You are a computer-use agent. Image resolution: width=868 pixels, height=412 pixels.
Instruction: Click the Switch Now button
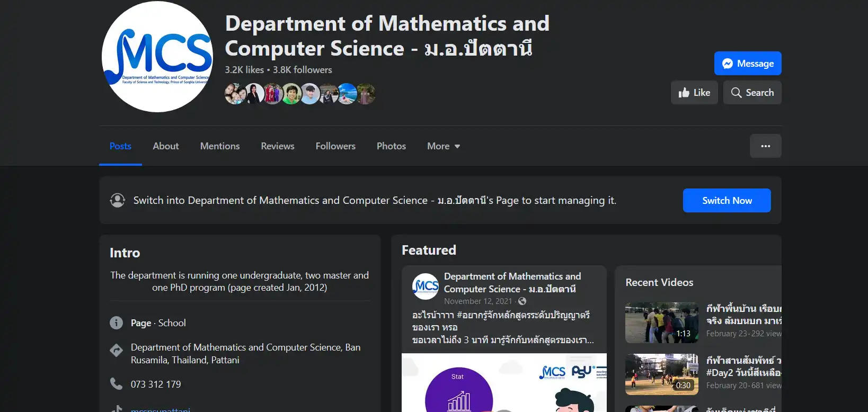(x=727, y=201)
